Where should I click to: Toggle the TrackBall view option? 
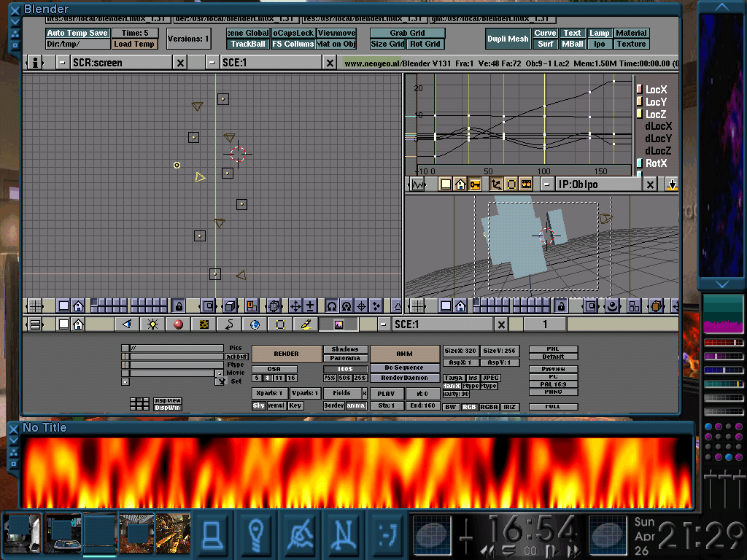pyautogui.click(x=249, y=44)
